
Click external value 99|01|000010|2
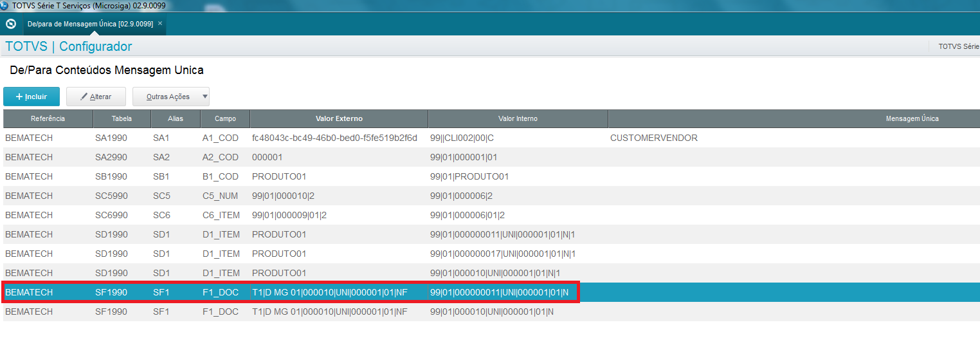(282, 196)
